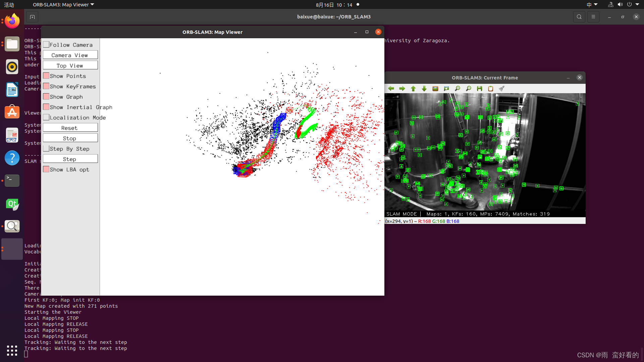The image size is (644, 362).
Task: Click the green save floppy disk icon
Action: click(480, 88)
